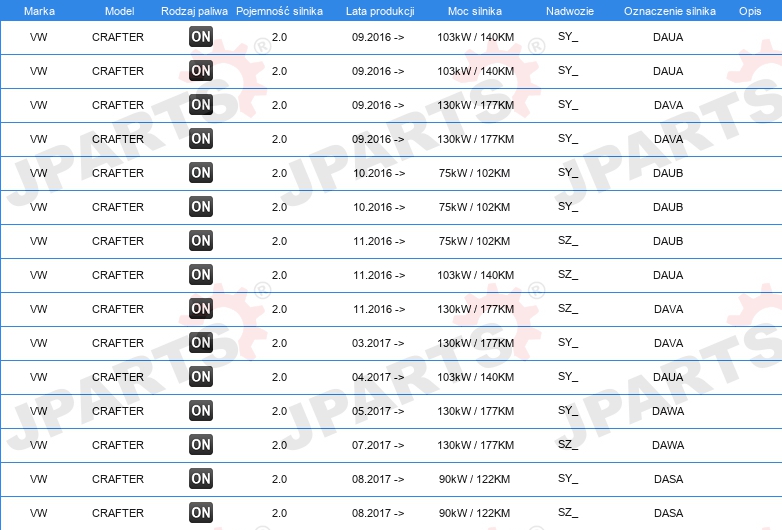This screenshot has width=782, height=530.
Task: Click the SY_ body cell in the 03.2017 row
Action: tap(568, 343)
